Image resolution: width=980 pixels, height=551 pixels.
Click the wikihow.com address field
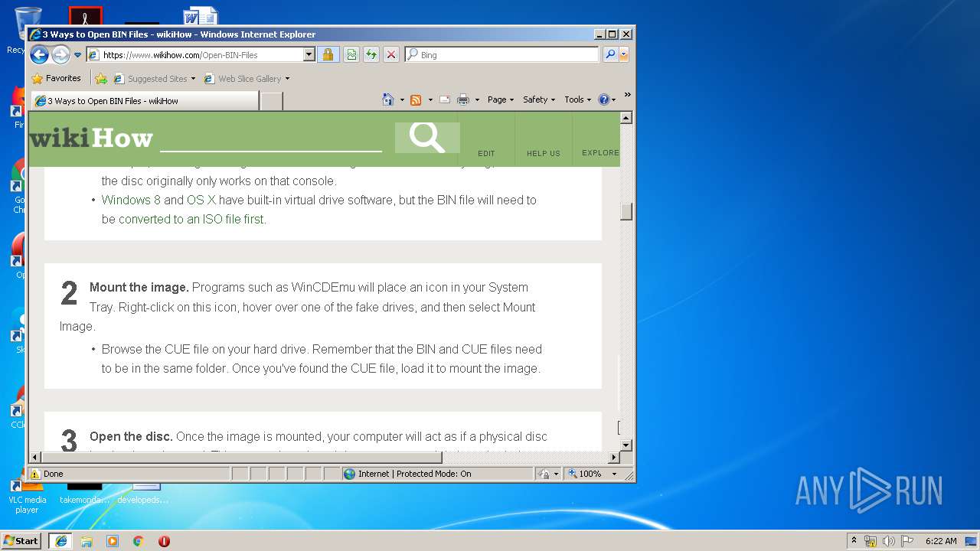click(201, 55)
